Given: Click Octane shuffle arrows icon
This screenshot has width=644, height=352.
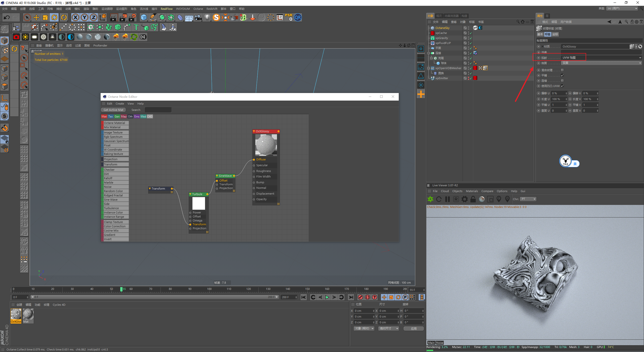Looking at the screenshot, I should click(x=143, y=37).
